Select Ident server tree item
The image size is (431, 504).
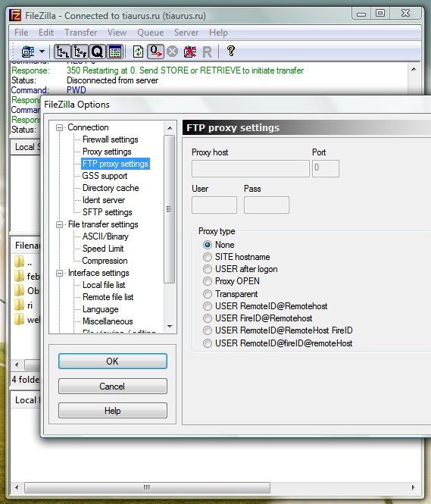pos(104,200)
